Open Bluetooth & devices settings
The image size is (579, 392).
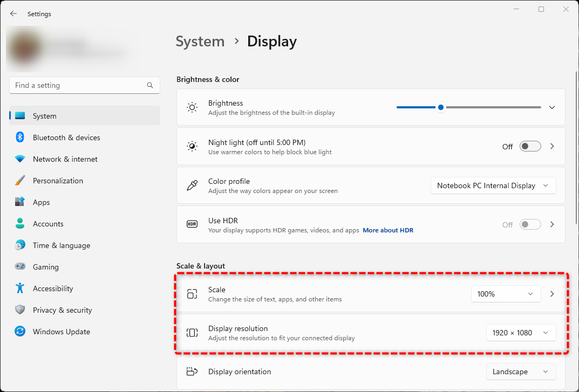(65, 137)
